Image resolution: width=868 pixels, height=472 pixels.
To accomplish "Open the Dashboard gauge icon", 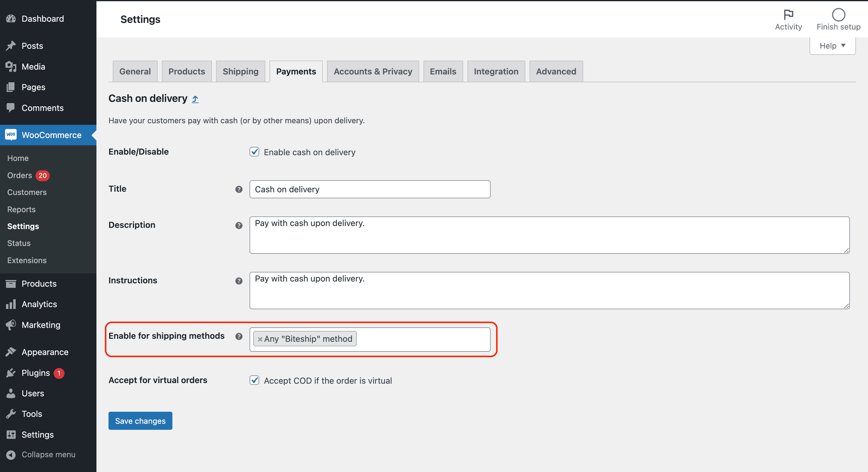I will [x=11, y=18].
